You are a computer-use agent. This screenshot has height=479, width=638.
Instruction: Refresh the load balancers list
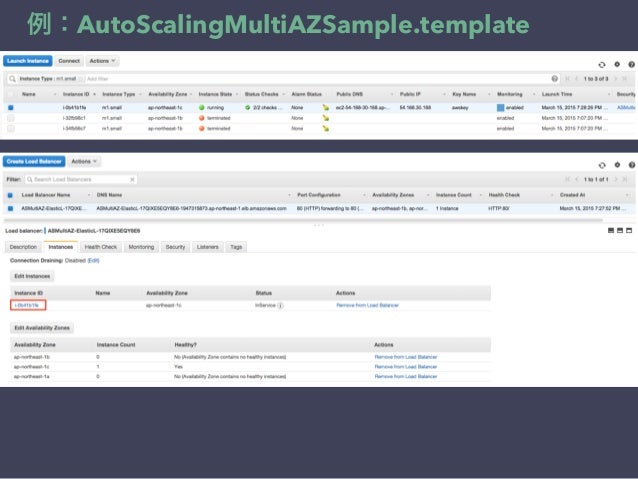tap(602, 165)
